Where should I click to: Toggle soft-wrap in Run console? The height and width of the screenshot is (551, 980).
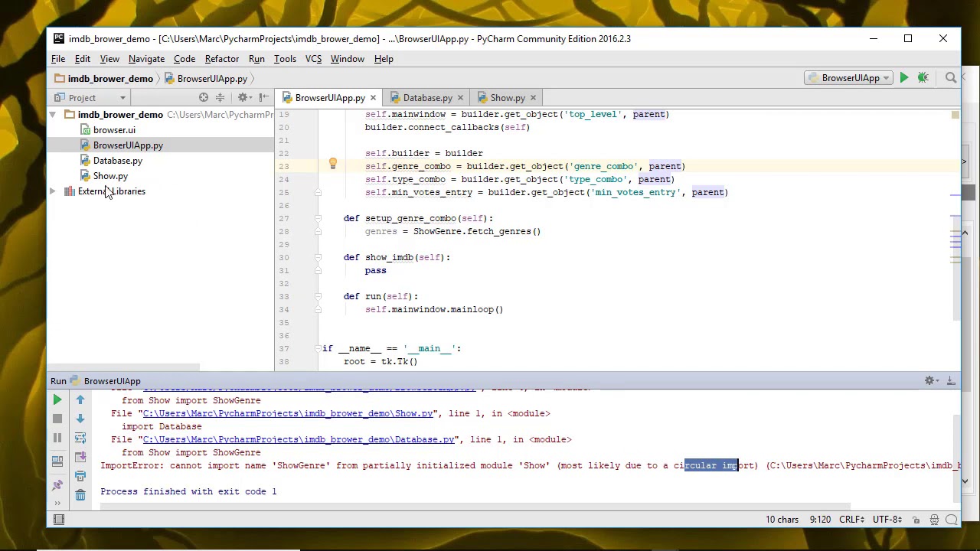tap(80, 439)
